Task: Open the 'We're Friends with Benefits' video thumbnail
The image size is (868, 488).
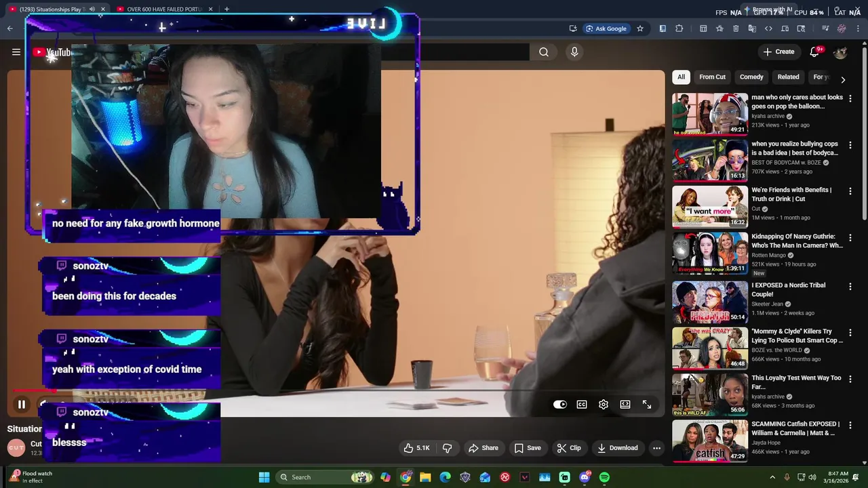Action: [710, 207]
